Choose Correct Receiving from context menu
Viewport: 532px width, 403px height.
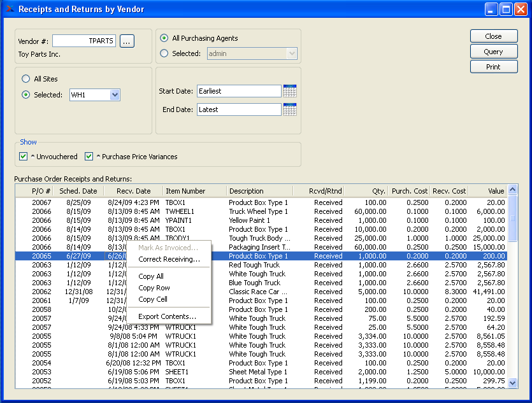click(x=169, y=259)
